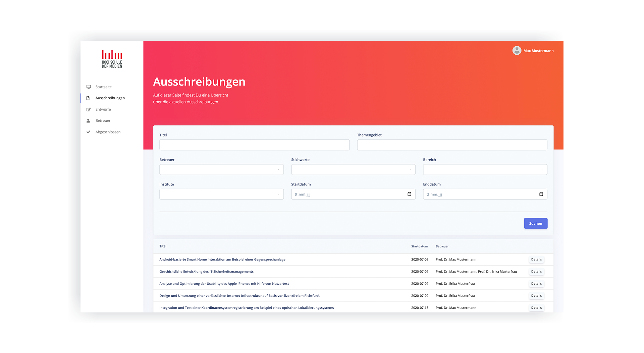Screen dimensions: 644x353
Task: Focus the Themengebiet input field
Action: pyautogui.click(x=452, y=145)
